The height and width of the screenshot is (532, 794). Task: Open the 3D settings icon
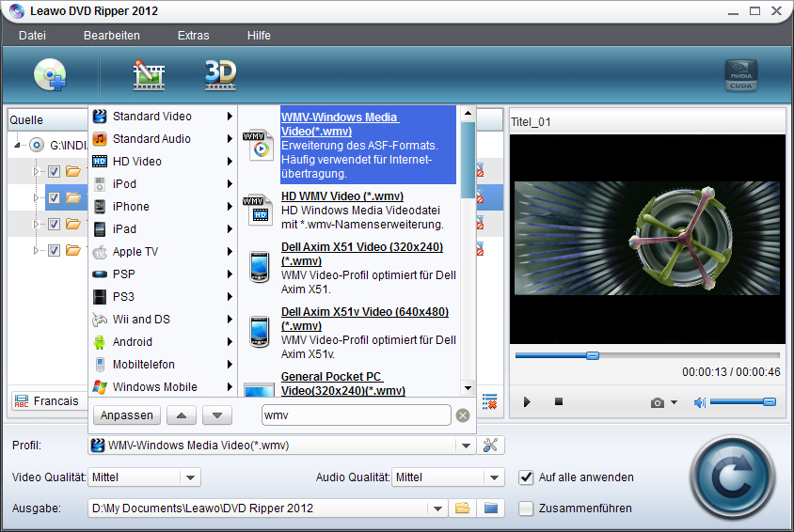[220, 75]
